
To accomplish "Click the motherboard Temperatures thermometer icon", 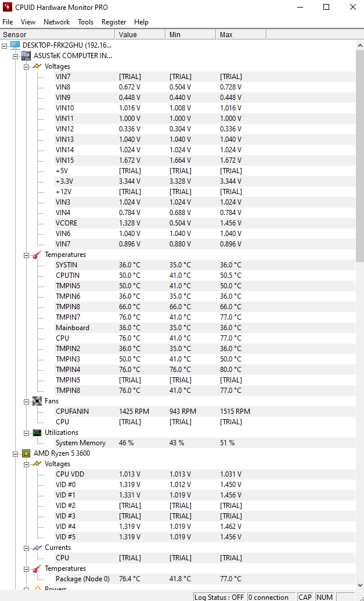I will (x=37, y=255).
